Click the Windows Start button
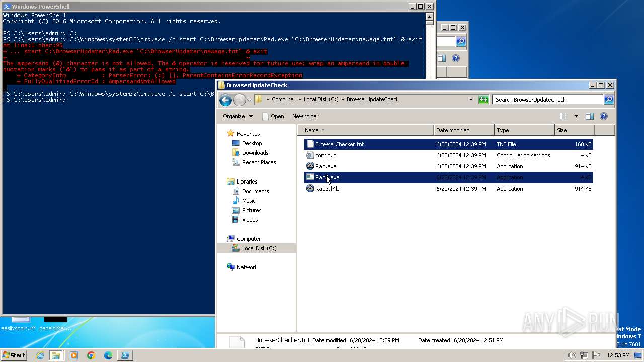This screenshot has height=362, width=644. [x=14, y=355]
